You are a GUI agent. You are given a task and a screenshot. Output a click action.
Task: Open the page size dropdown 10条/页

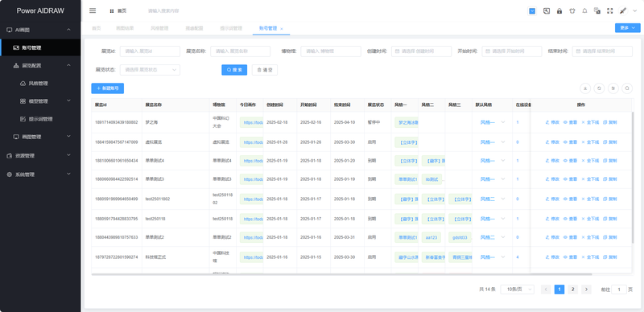[x=517, y=289]
